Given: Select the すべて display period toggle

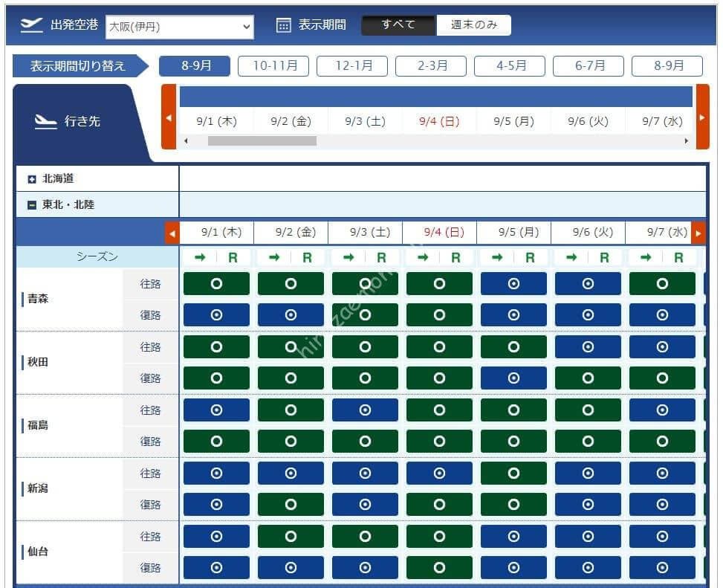Looking at the screenshot, I should tap(398, 25).
